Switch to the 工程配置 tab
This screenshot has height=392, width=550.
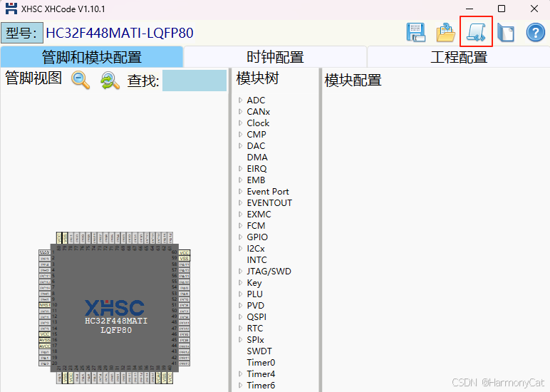coord(459,57)
